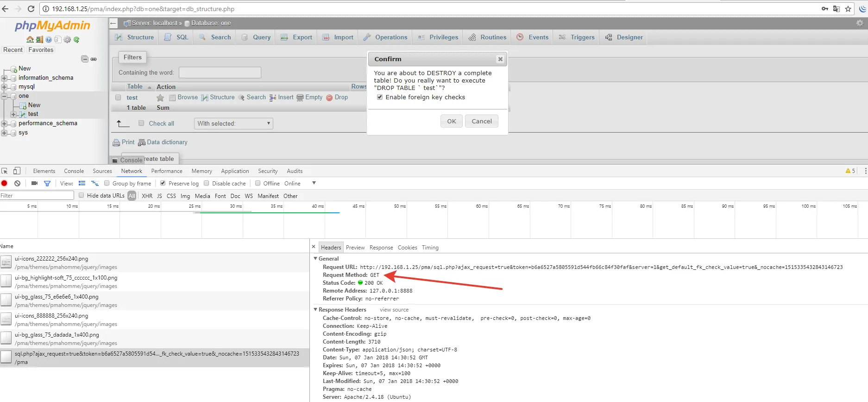Cancel the drop table dialog

click(482, 121)
